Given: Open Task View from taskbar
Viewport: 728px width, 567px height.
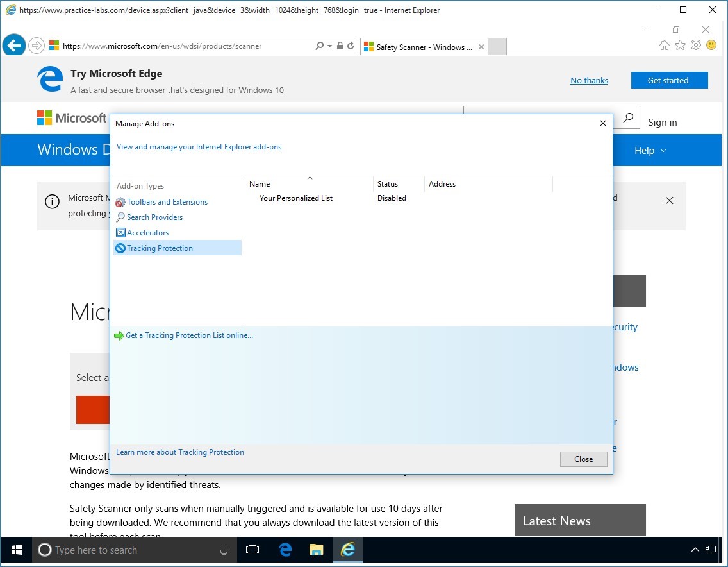Looking at the screenshot, I should pos(252,550).
